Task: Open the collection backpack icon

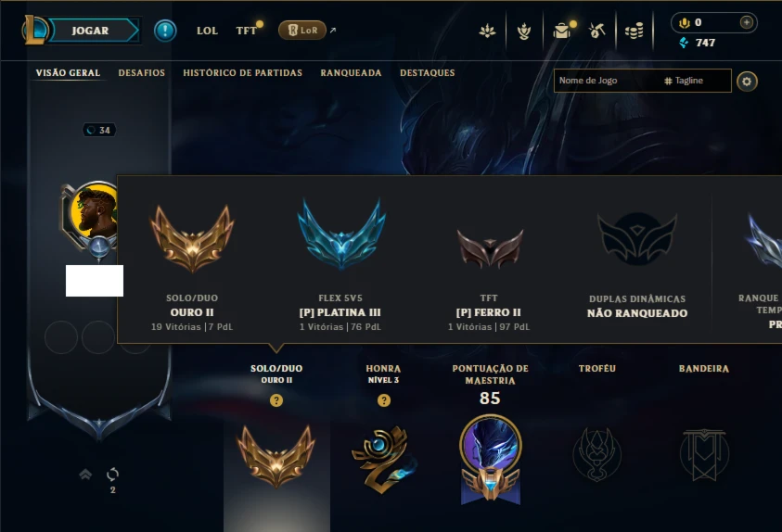Action: 561,31
